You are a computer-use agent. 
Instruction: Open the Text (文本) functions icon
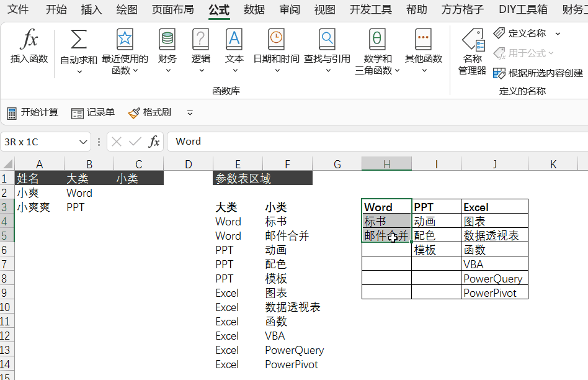coord(234,40)
